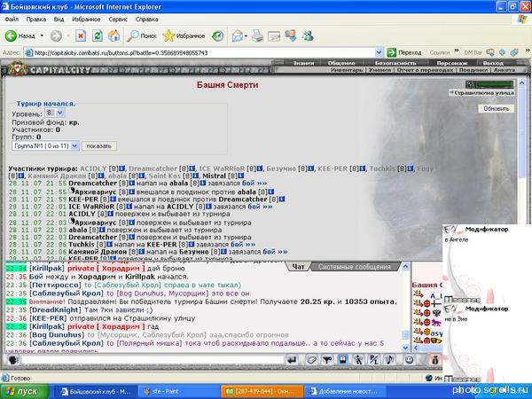
Task: Go back with the Назад arrow button
Action: coord(20,35)
